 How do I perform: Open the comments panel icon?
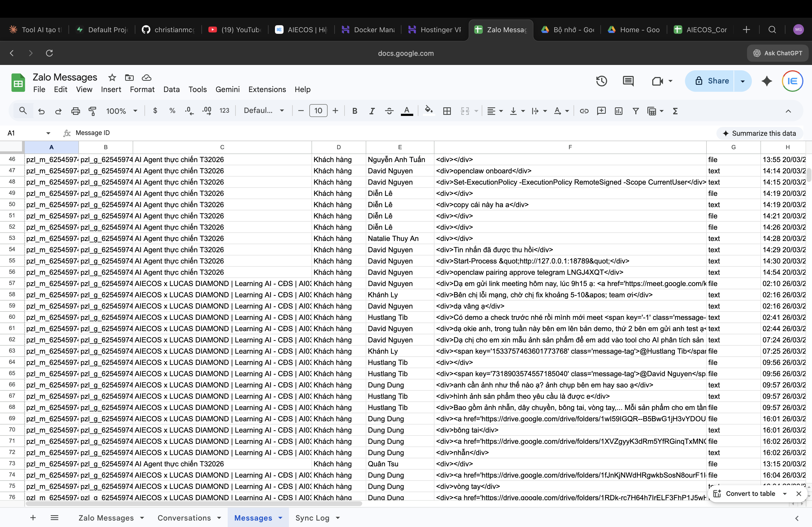[x=628, y=81]
